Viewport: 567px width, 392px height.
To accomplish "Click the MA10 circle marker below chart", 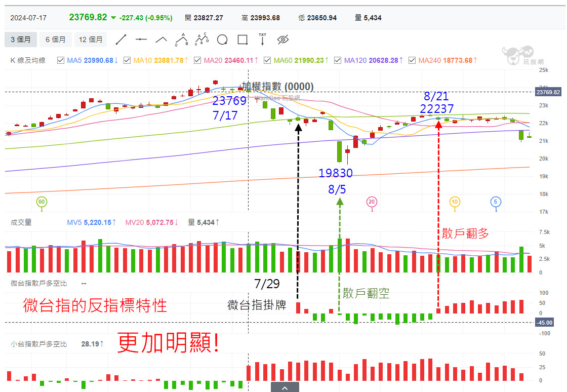I will pos(455,202).
